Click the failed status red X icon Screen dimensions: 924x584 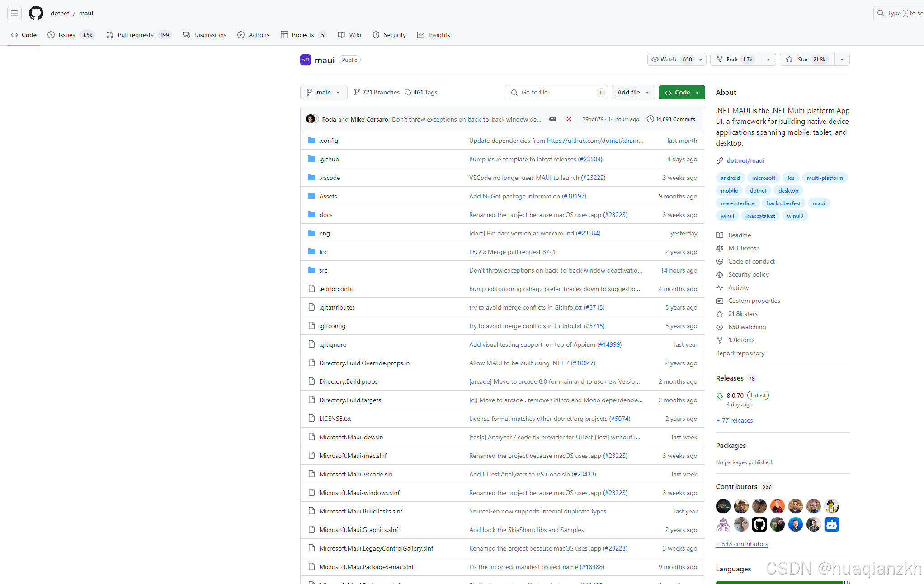tap(569, 119)
